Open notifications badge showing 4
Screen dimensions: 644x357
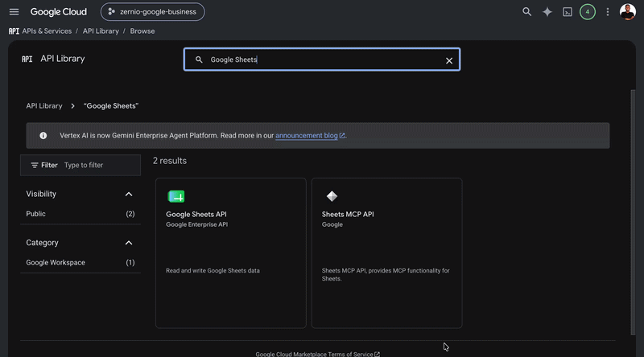click(x=588, y=12)
